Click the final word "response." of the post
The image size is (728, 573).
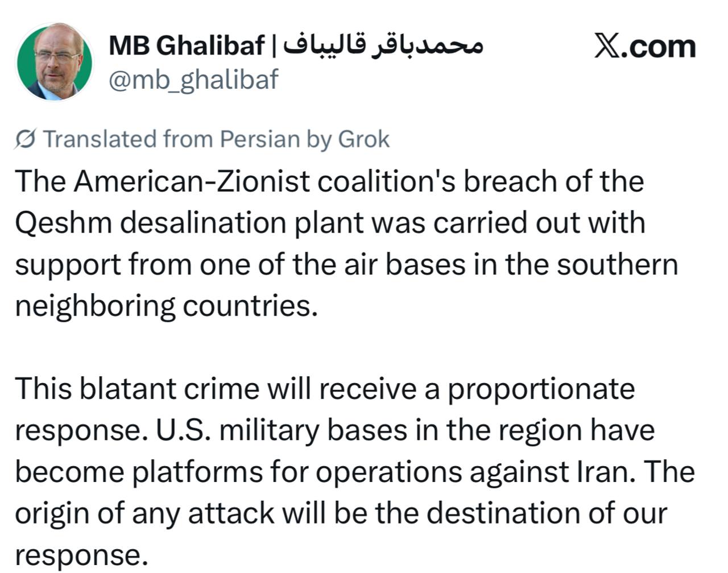click(81, 555)
